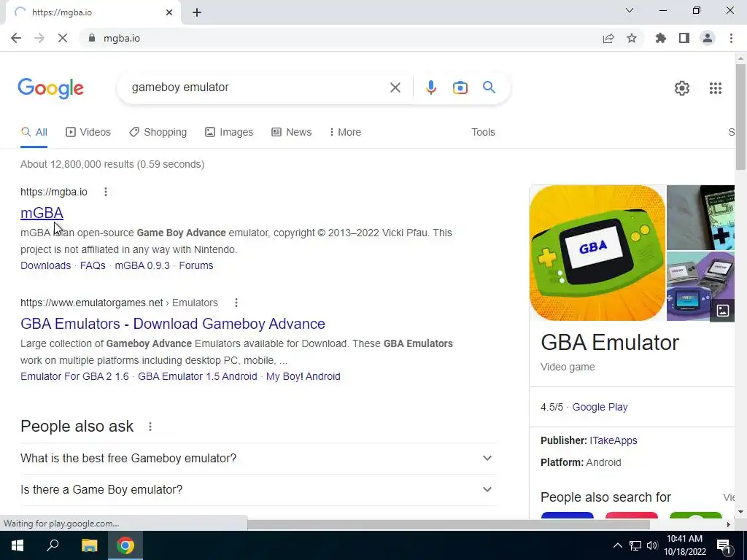This screenshot has height=560, width=747.
Task: Open Windows taskbar search
Action: (x=53, y=545)
